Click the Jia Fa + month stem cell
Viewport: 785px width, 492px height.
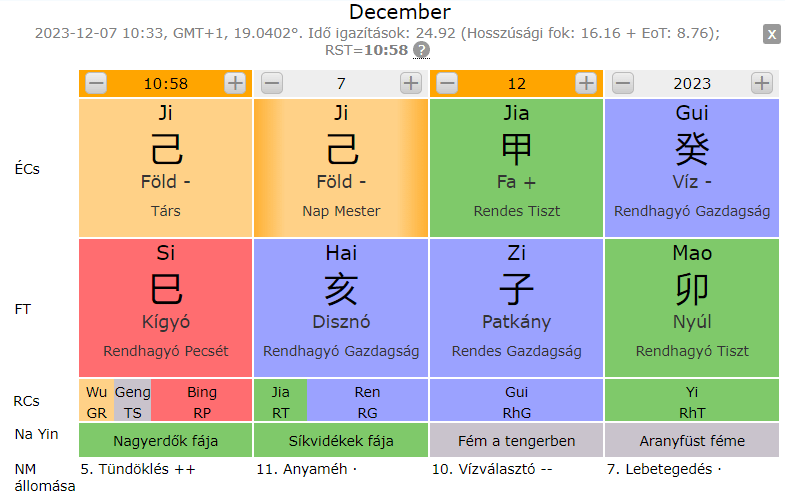coord(516,167)
